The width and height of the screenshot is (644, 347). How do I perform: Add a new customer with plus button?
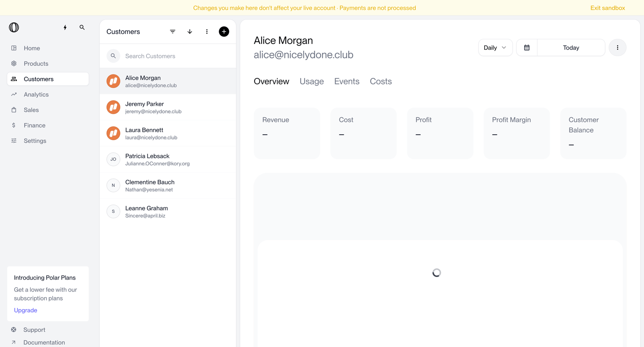coord(224,32)
